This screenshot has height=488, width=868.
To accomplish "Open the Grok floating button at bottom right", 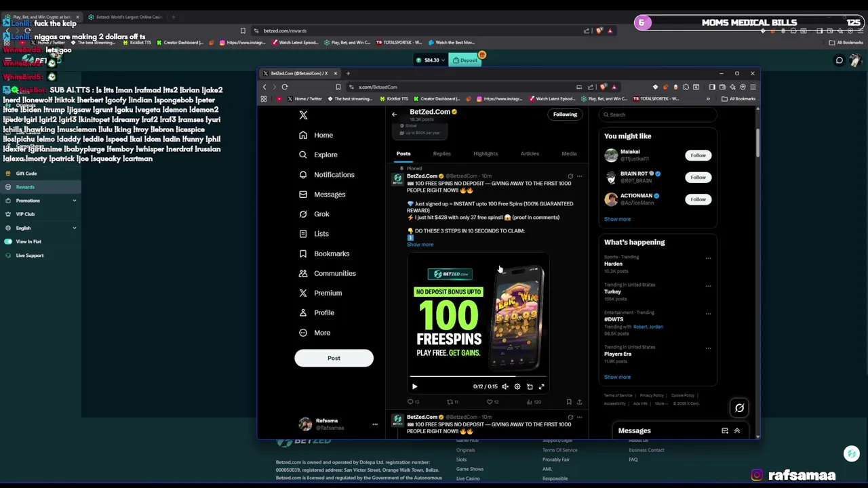I will [739, 407].
